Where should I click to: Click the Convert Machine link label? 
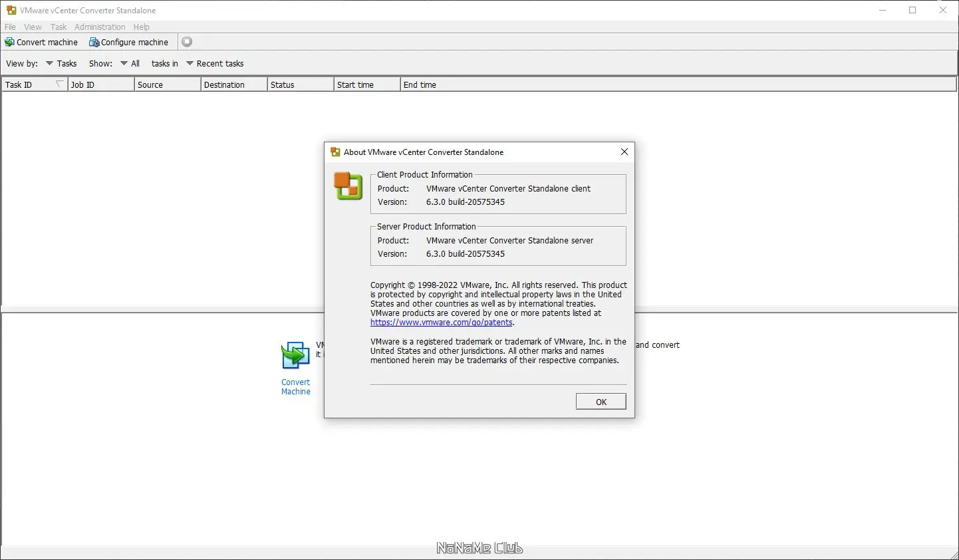(296, 387)
